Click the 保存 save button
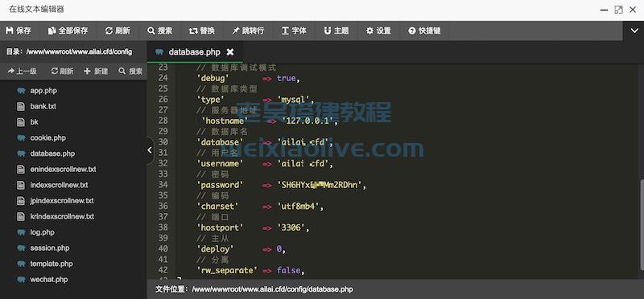 pyautogui.click(x=19, y=31)
